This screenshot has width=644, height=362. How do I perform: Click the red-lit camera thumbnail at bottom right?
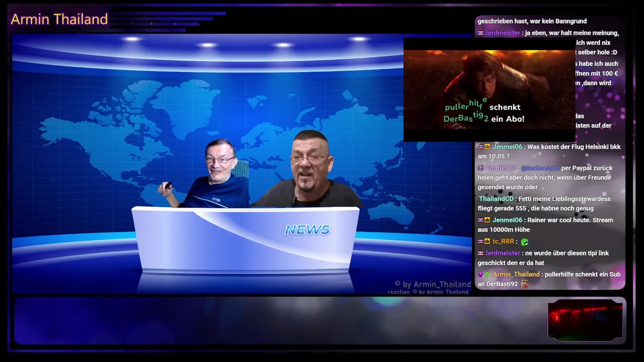585,319
